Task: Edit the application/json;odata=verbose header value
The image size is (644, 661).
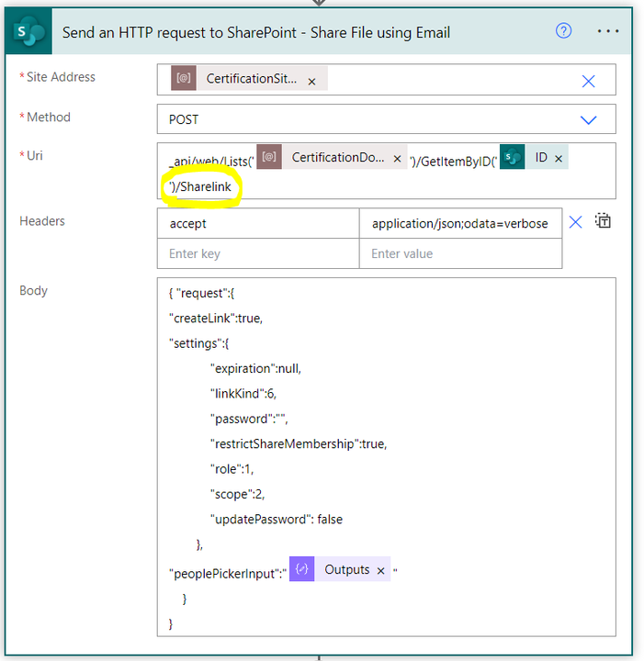Action: pos(460,223)
